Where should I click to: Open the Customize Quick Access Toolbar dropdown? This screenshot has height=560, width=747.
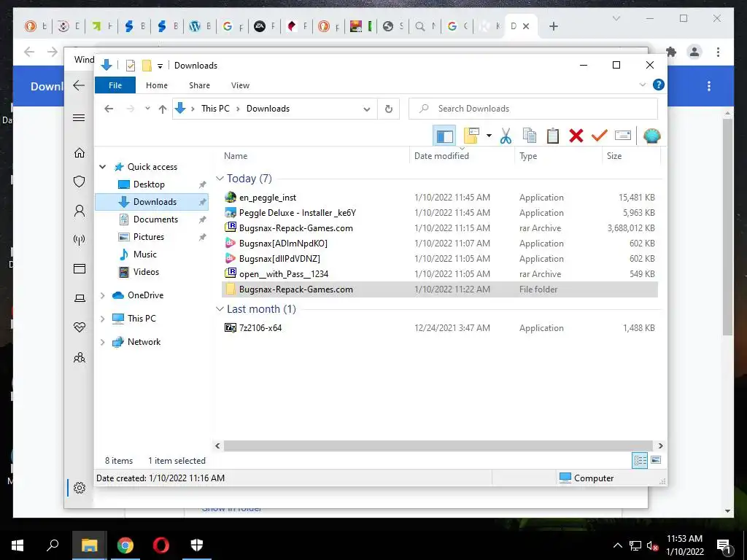(x=160, y=66)
